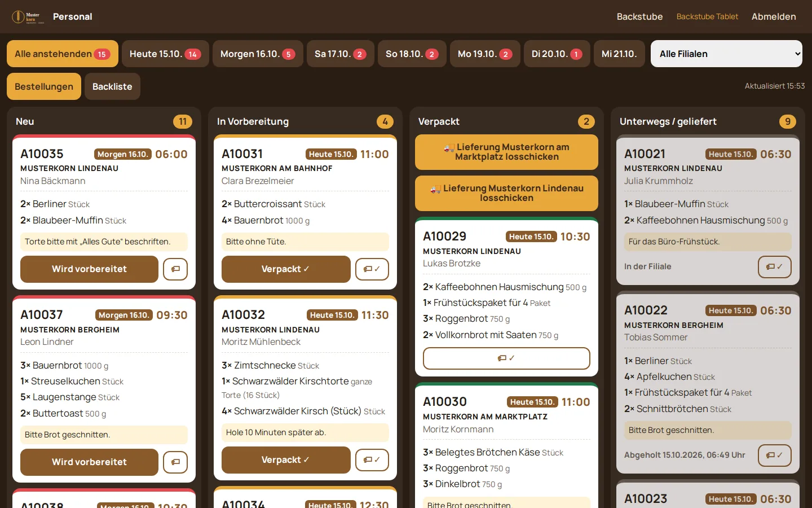Click the note about "Alles Gute" beschriften
The image size is (812, 508).
point(104,242)
